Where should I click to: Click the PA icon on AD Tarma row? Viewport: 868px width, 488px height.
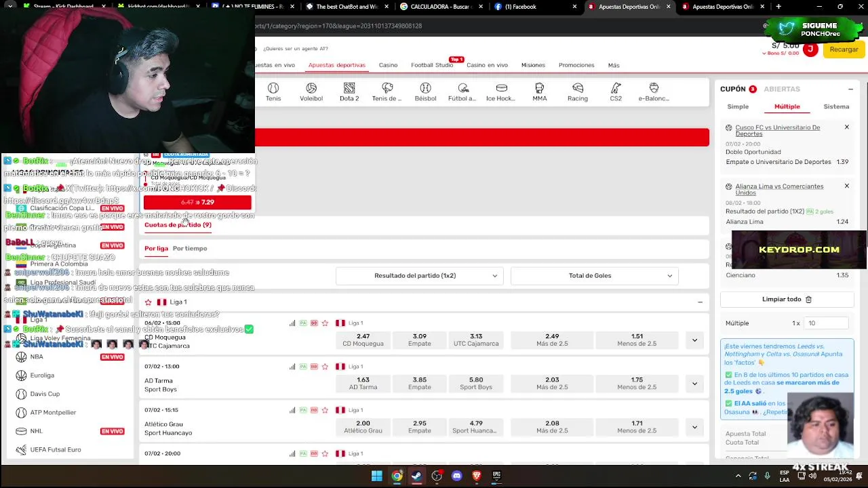pos(303,367)
